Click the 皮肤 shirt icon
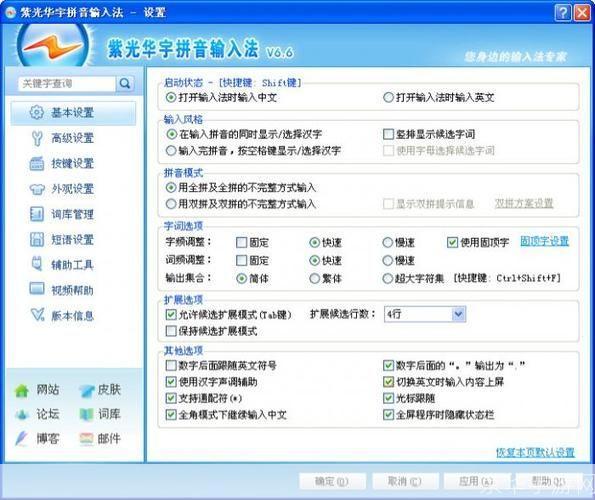Image resolution: width=595 pixels, height=500 pixels. click(87, 390)
